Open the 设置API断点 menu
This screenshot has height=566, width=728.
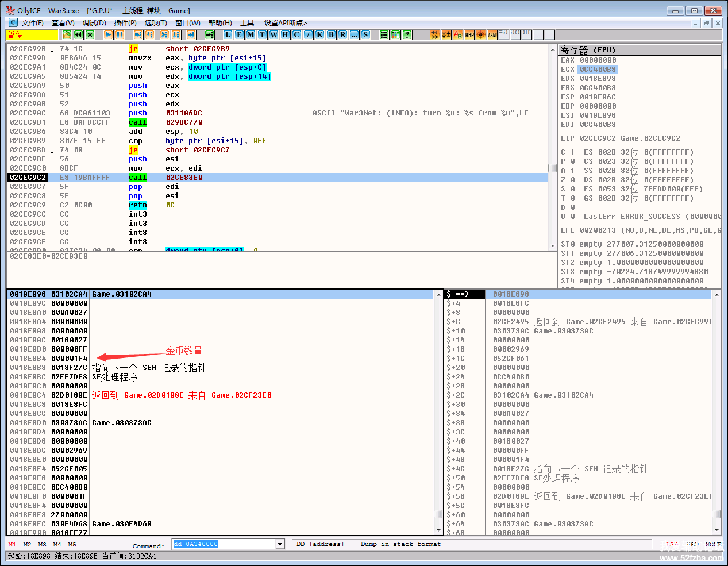point(286,22)
